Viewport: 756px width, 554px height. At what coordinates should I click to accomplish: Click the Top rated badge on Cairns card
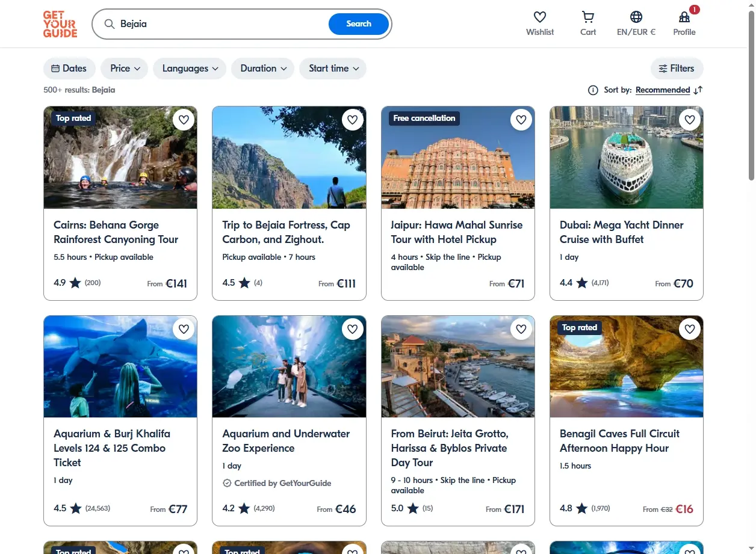coord(73,118)
